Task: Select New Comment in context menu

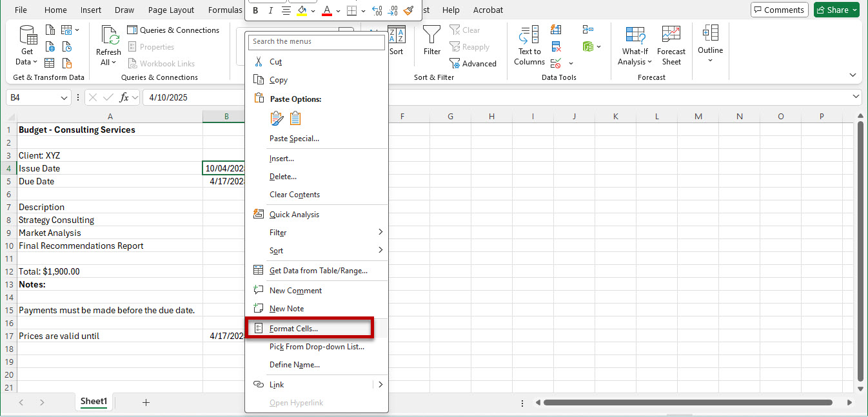Action: (x=317, y=291)
